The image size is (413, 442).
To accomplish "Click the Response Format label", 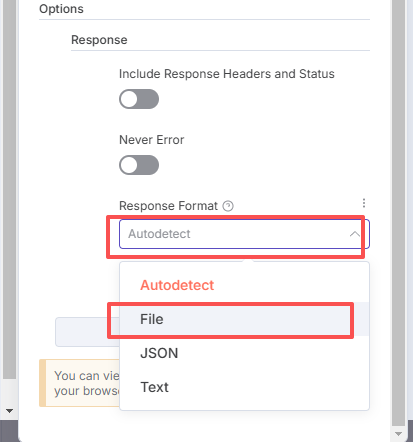I will pyautogui.click(x=168, y=206).
